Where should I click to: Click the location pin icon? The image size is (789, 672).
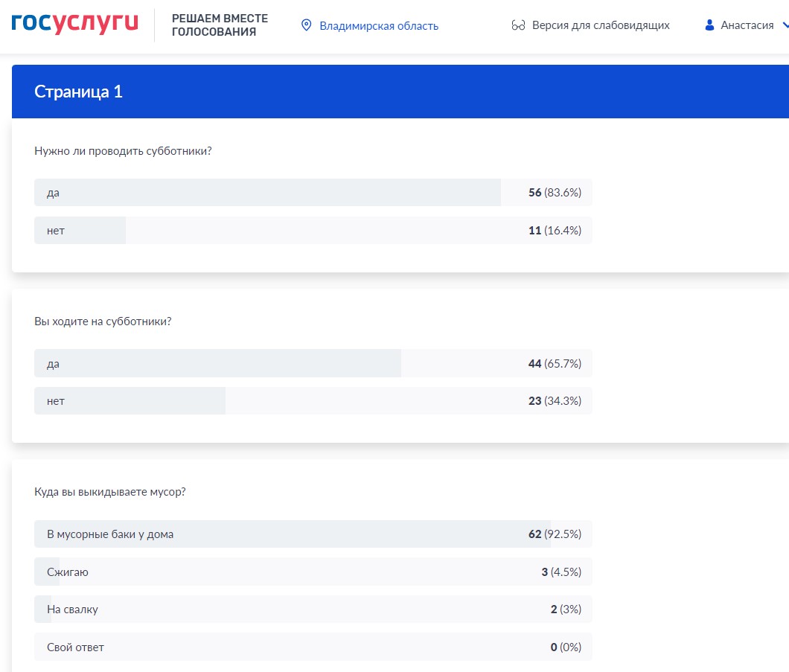(x=306, y=25)
